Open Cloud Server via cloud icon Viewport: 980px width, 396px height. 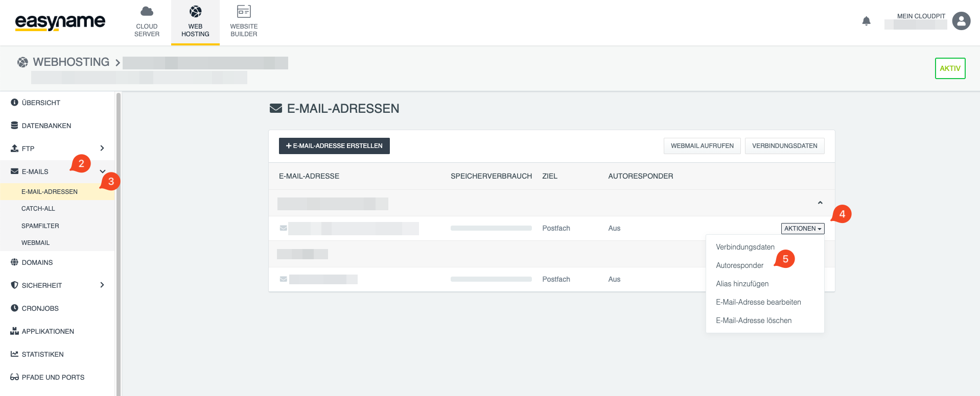pos(147,12)
